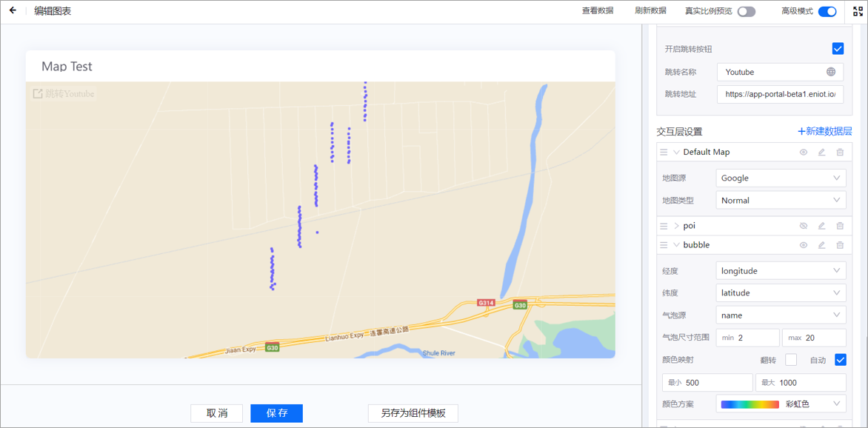Click 新建数据层 to add layer

tap(824, 131)
